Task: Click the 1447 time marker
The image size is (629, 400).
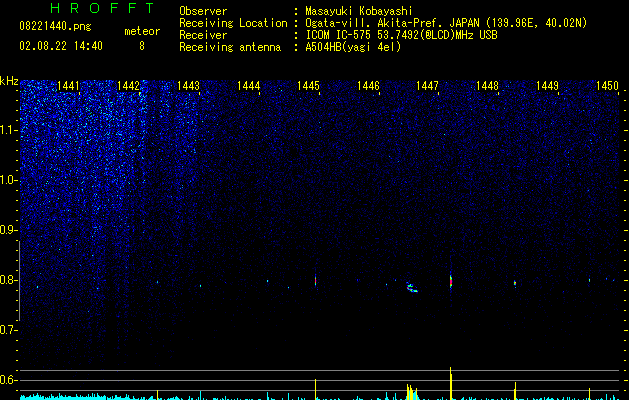Action: 427,86
